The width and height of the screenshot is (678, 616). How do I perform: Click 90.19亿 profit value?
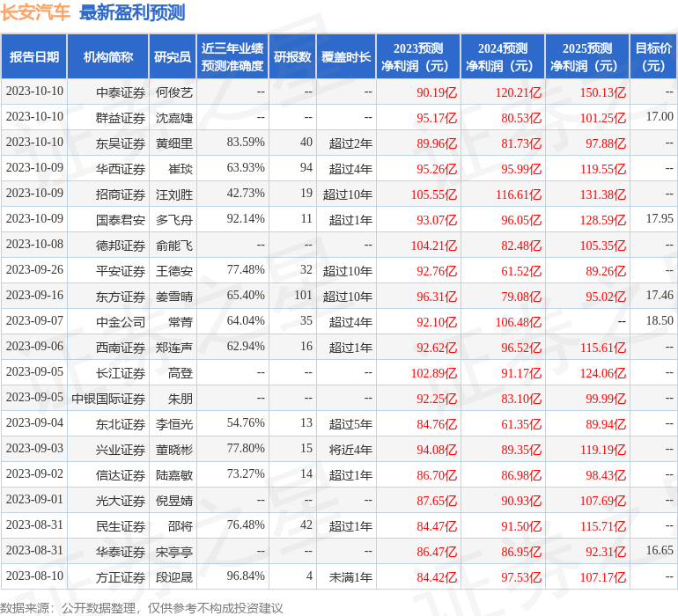click(x=437, y=92)
